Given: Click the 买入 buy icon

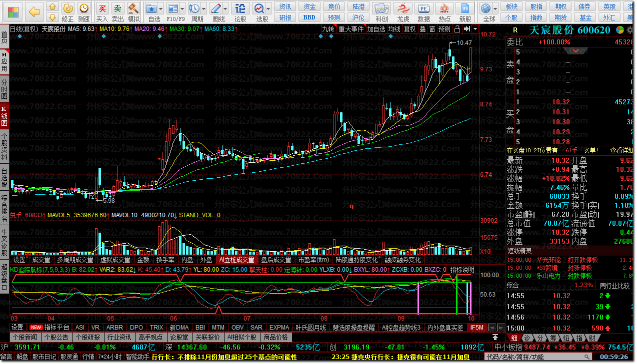Looking at the screenshot, I should click(x=102, y=12).
